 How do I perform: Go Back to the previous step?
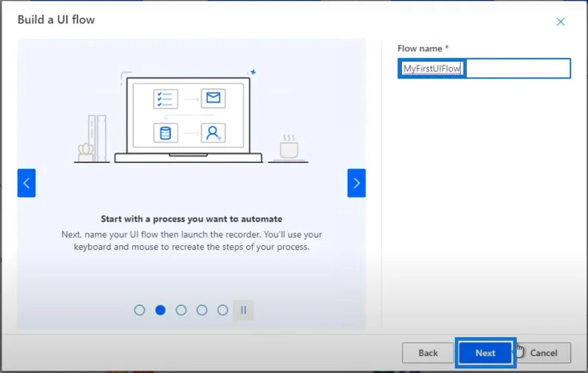[x=428, y=352]
